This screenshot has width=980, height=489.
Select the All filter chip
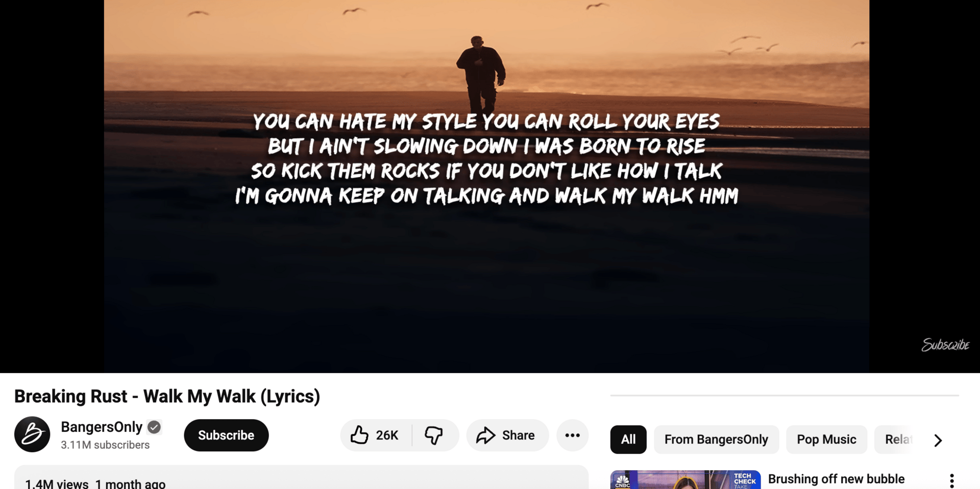[x=628, y=439]
